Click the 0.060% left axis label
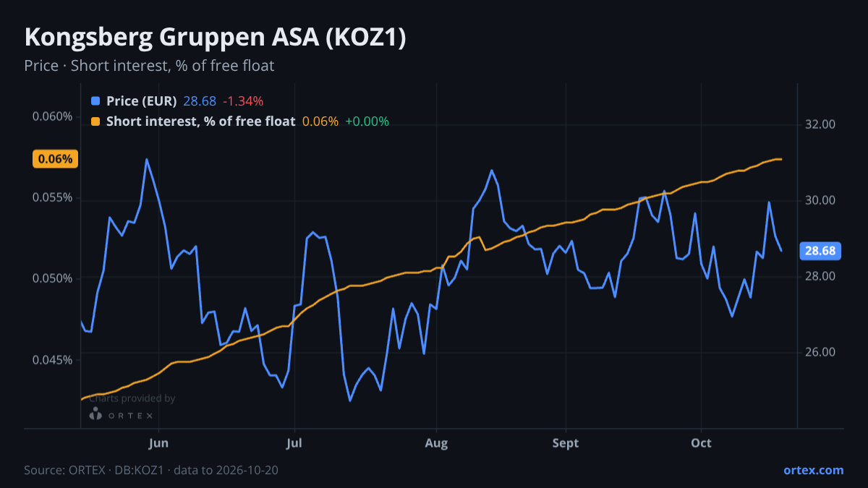 (53, 116)
